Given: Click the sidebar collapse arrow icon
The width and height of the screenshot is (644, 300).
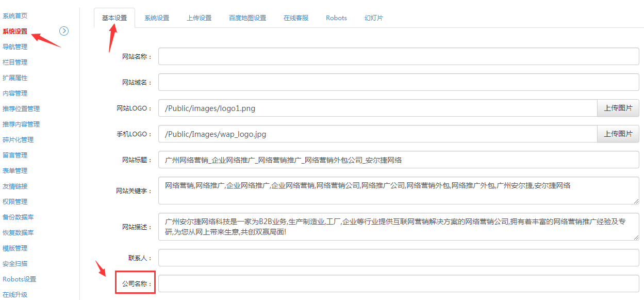Looking at the screenshot, I should [64, 31].
